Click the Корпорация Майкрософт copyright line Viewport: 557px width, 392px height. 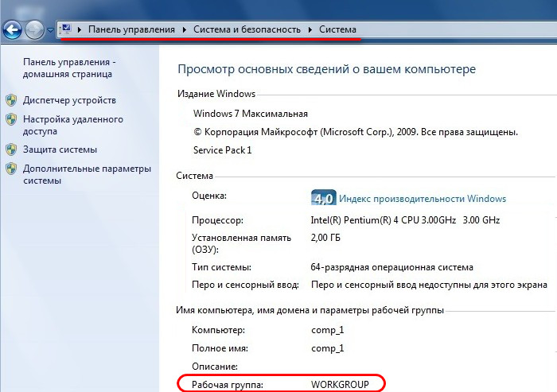pyautogui.click(x=356, y=132)
